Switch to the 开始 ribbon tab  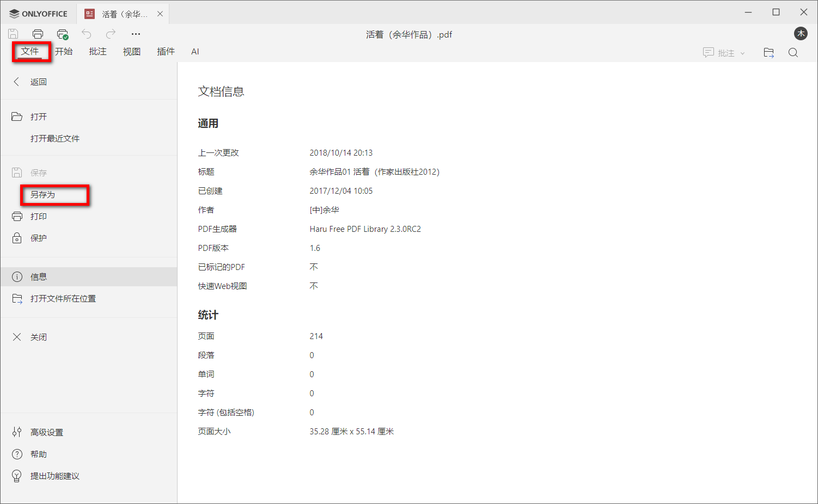click(64, 51)
